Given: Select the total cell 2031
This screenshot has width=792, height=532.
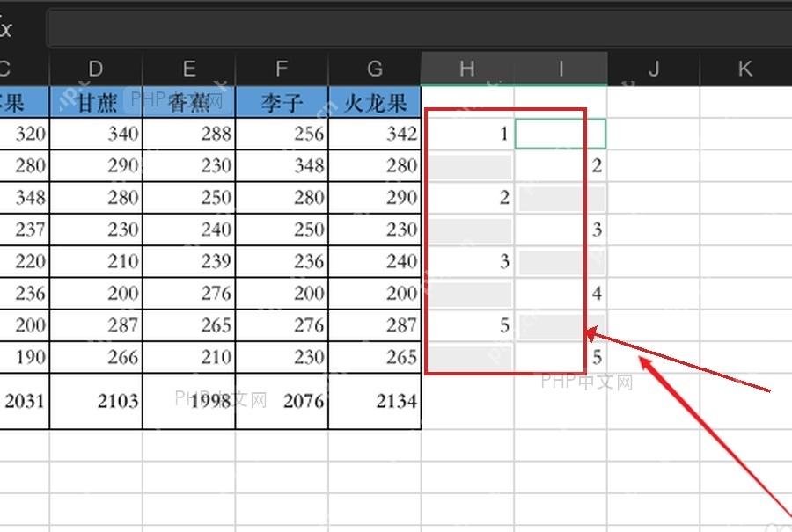Looking at the screenshot, I should tap(25, 401).
